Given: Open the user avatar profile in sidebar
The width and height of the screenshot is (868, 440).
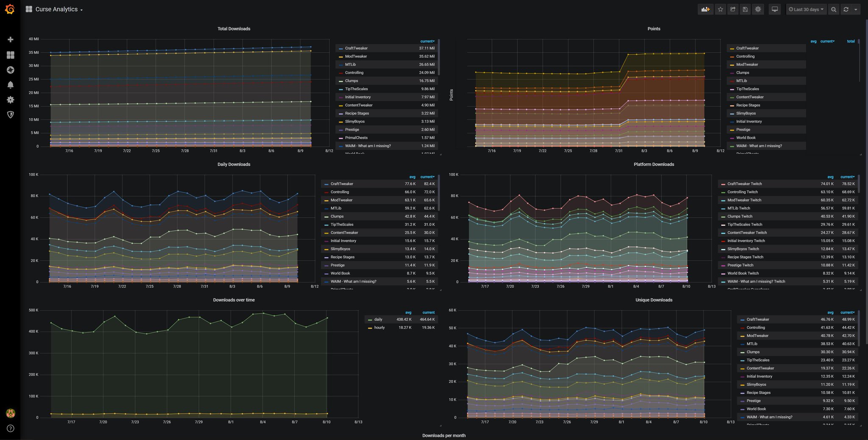Looking at the screenshot, I should click(11, 413).
